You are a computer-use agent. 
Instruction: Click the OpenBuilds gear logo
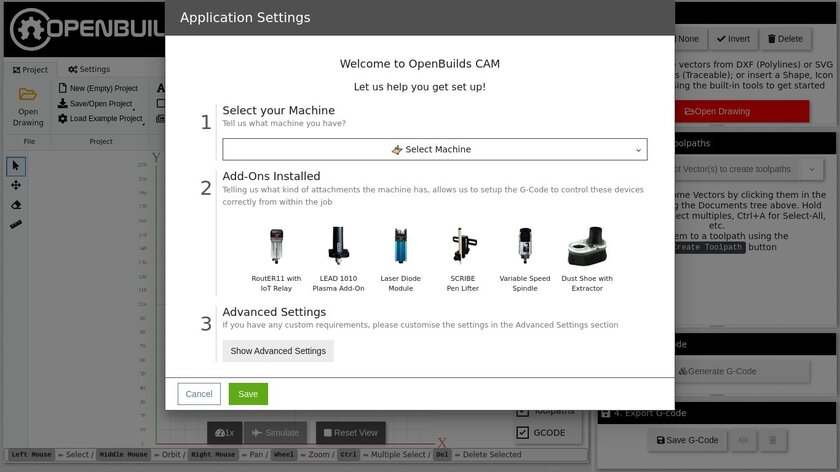[x=29, y=28]
